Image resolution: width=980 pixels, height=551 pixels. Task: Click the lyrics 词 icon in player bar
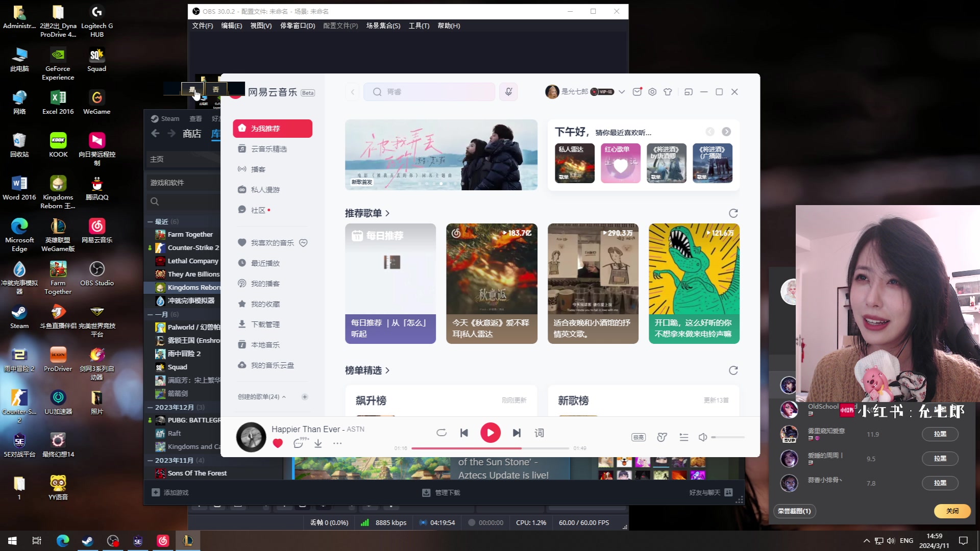(539, 433)
